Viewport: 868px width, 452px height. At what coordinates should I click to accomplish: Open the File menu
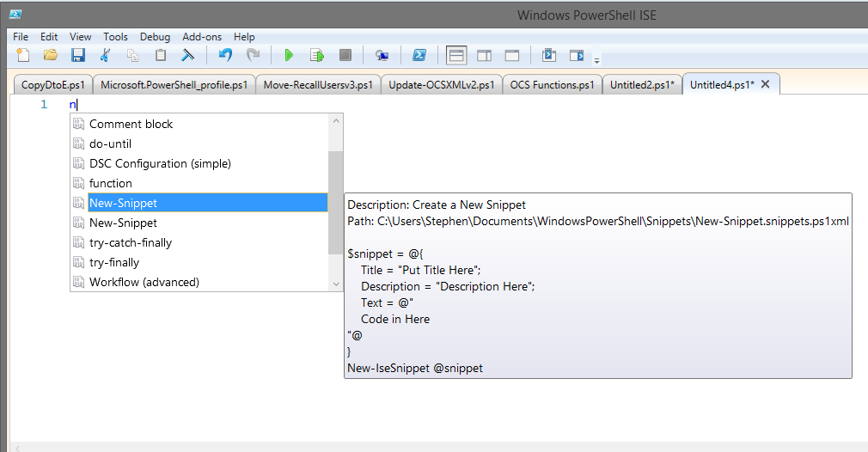21,36
